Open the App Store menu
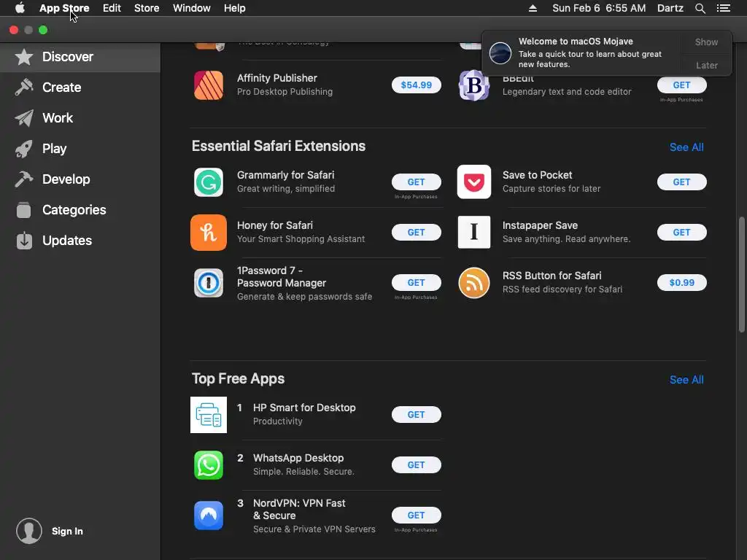Image resolution: width=747 pixels, height=560 pixels. tap(64, 8)
